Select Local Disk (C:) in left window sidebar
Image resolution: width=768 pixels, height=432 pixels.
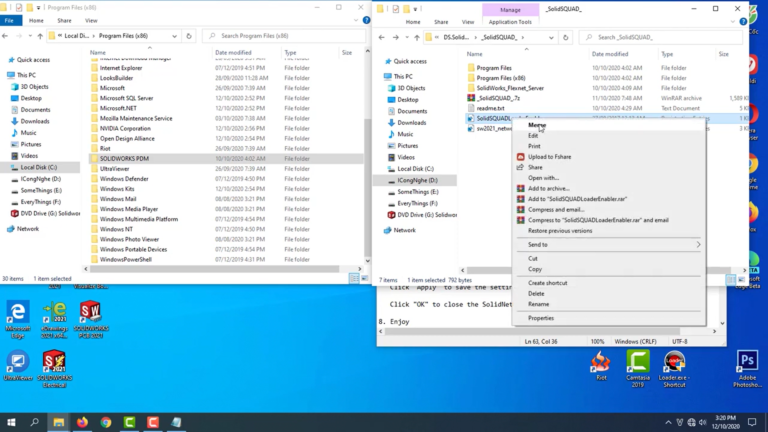39,168
